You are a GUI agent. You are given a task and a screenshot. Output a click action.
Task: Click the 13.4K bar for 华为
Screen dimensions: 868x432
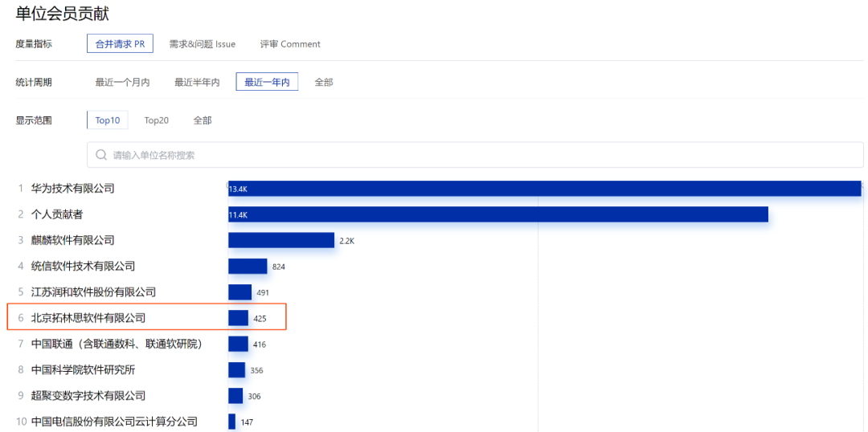pos(545,189)
